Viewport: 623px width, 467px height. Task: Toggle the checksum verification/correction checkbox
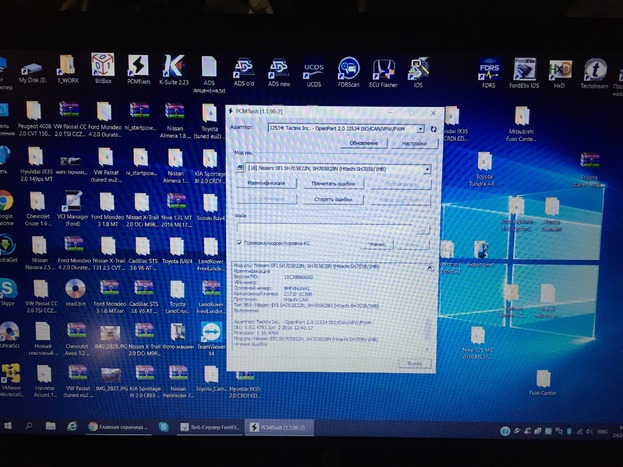point(238,243)
